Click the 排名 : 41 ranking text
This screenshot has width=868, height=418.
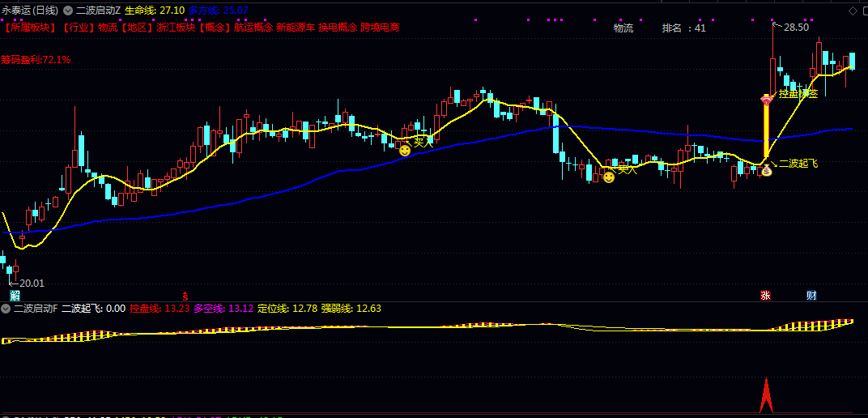pos(684,28)
